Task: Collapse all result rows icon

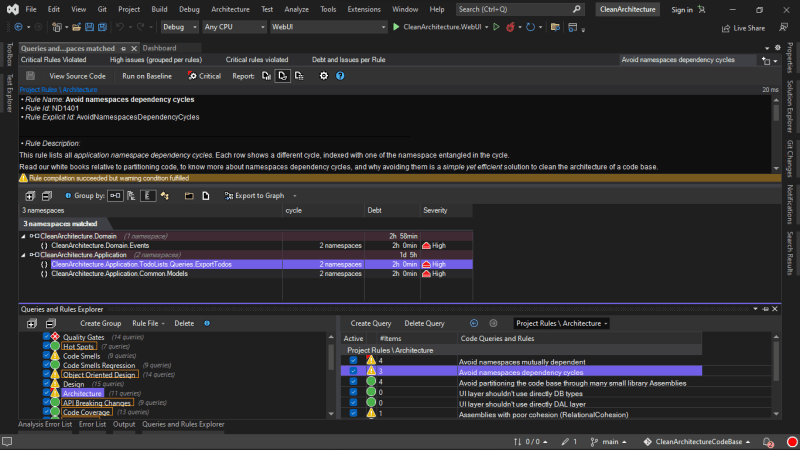Action: point(46,196)
